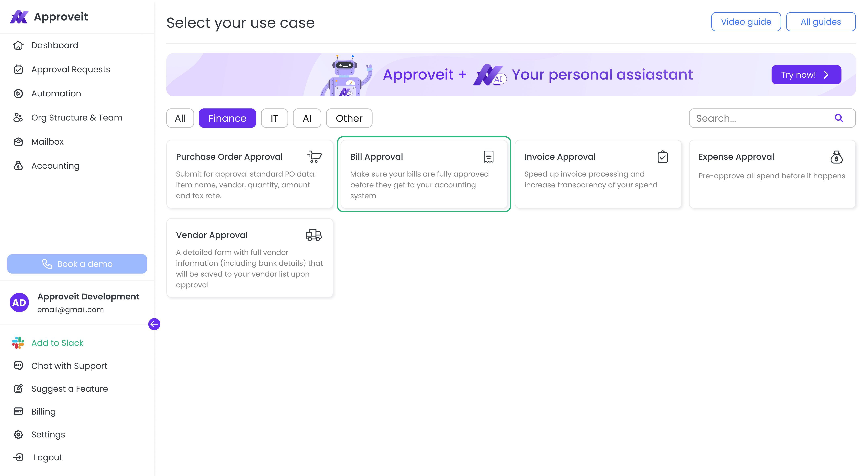Focus the Search input field

pyautogui.click(x=772, y=118)
